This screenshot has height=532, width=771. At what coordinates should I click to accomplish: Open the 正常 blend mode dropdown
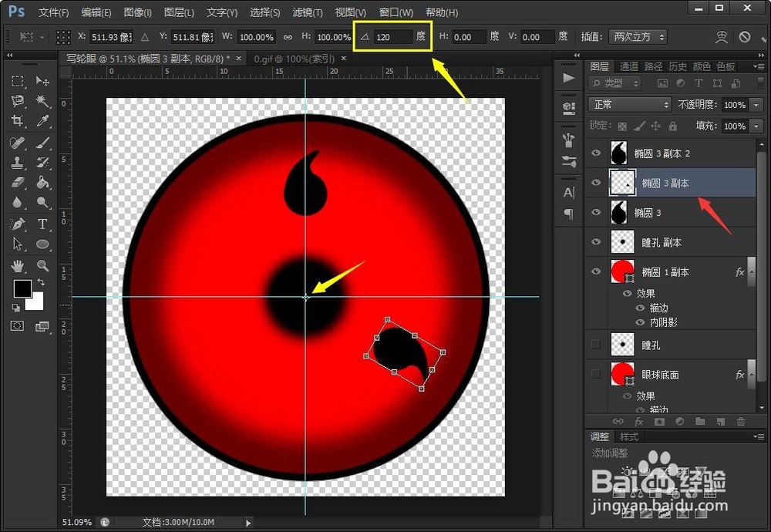(629, 104)
